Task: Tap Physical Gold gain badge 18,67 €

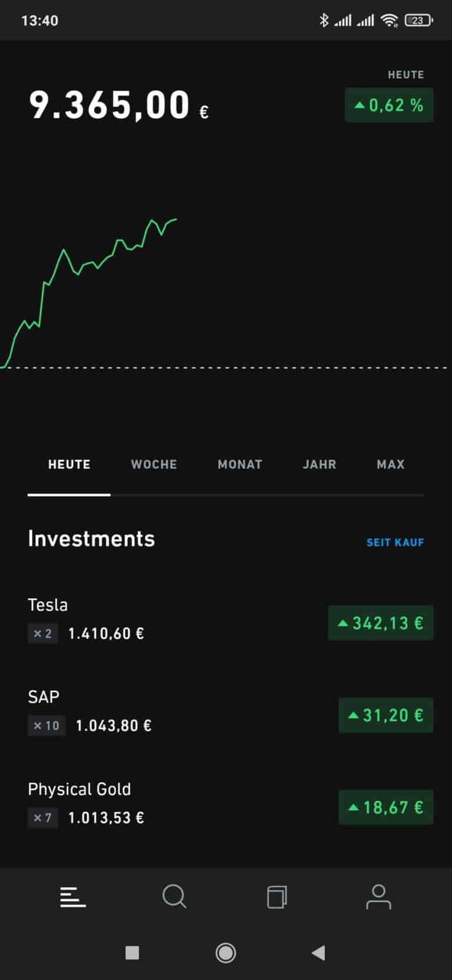Action: pos(385,807)
